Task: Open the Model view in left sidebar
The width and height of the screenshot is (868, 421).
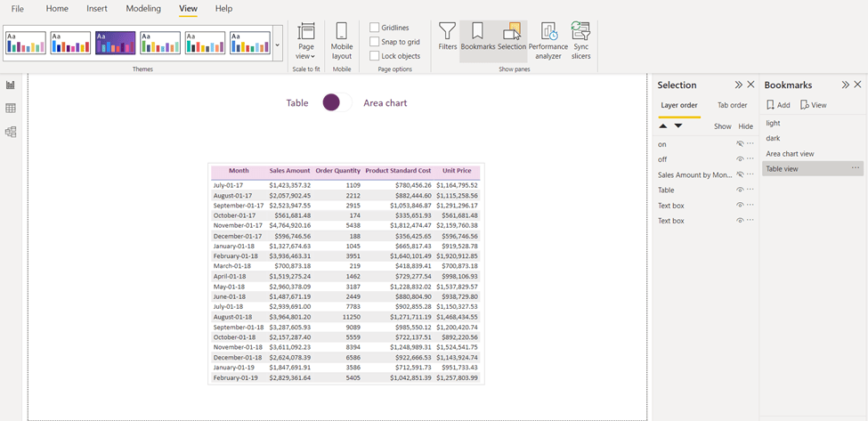Action: click(x=11, y=132)
